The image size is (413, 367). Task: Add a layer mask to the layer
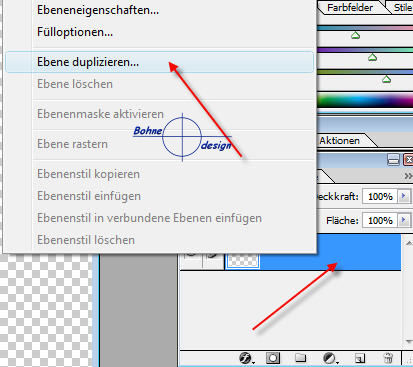pyautogui.click(x=273, y=358)
